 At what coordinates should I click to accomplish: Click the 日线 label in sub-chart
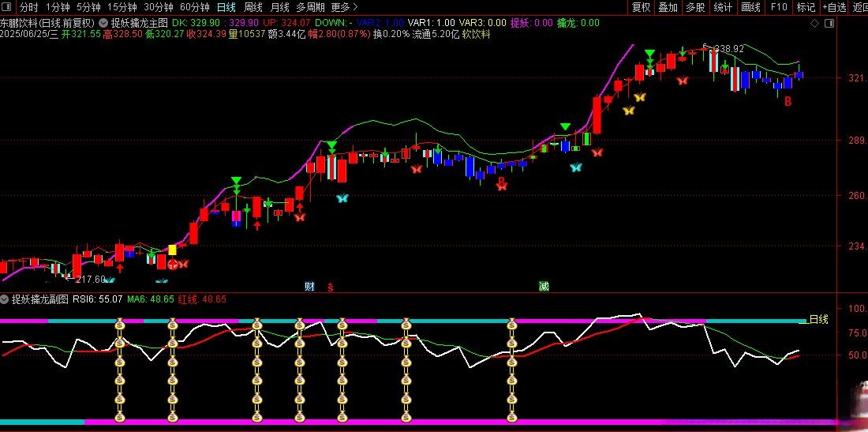tap(818, 319)
